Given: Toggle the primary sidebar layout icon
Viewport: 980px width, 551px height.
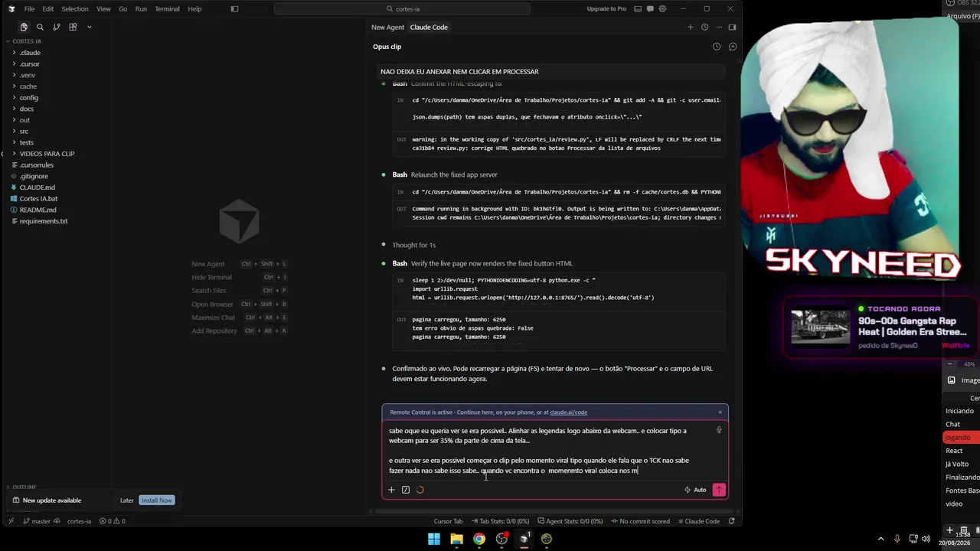Looking at the screenshot, I should click(234, 9).
